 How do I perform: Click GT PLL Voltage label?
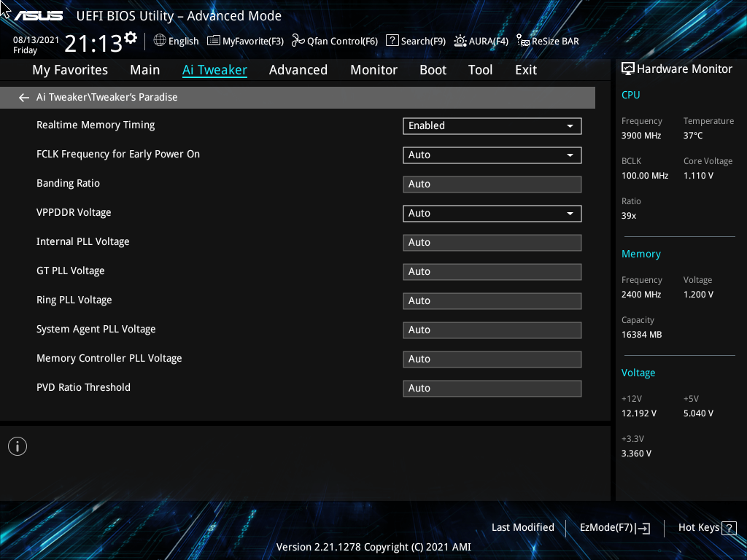tap(71, 271)
